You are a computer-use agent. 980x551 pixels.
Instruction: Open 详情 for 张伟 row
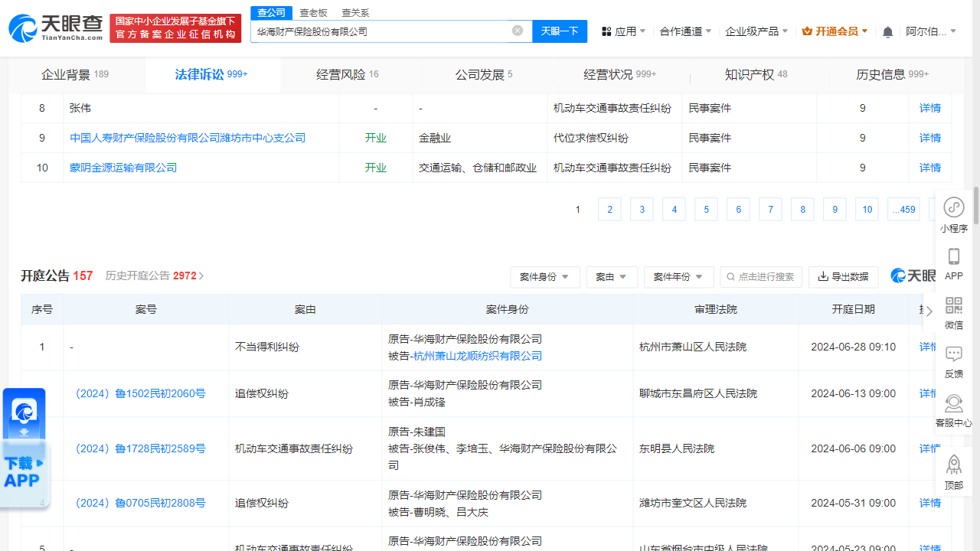[930, 108]
